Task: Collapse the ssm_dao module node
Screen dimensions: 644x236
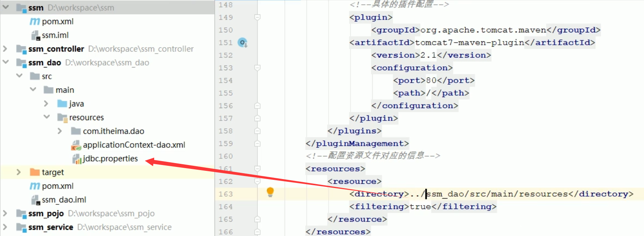Action: point(5,62)
